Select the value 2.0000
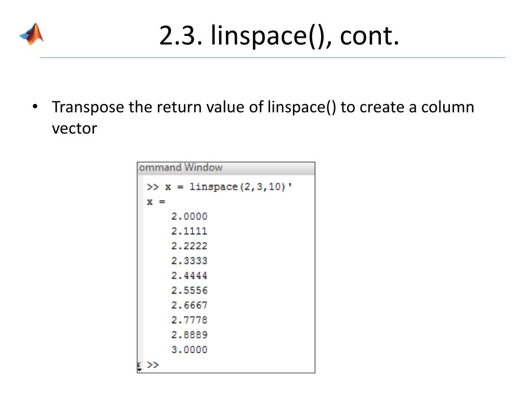Viewport: 532px width, 399px height. pyautogui.click(x=189, y=217)
